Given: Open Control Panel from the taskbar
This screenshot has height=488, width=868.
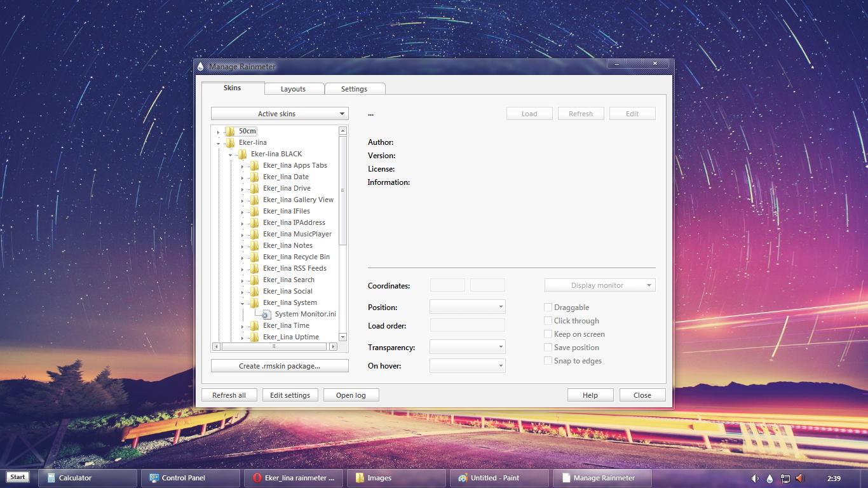Looking at the screenshot, I should (191, 478).
